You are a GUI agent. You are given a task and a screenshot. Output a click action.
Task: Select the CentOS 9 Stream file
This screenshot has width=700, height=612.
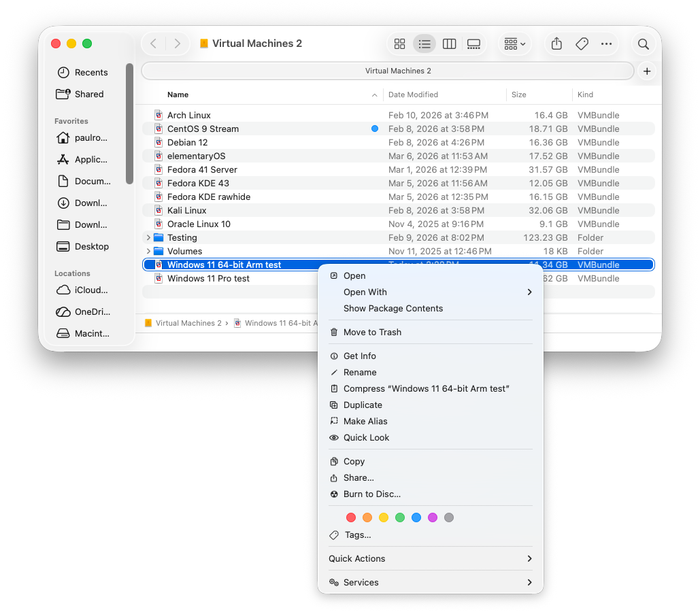(398, 129)
